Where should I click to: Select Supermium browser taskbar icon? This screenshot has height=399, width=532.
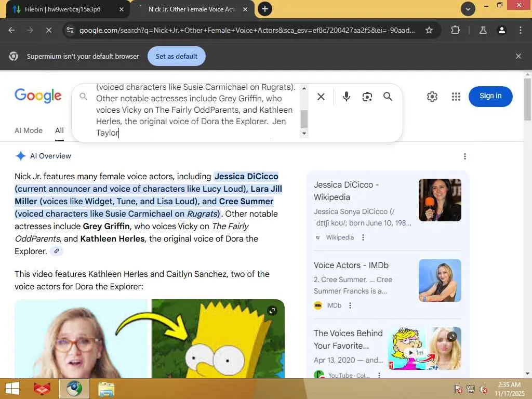click(x=74, y=389)
